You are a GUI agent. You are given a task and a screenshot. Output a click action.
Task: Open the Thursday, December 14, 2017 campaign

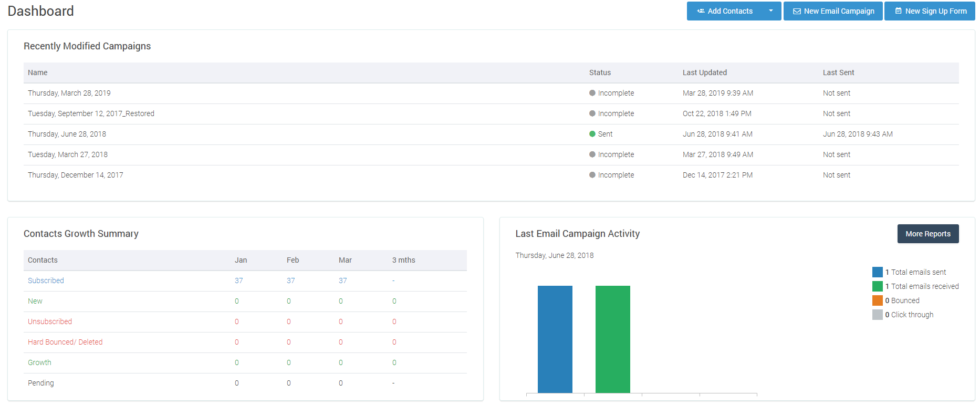tap(76, 175)
